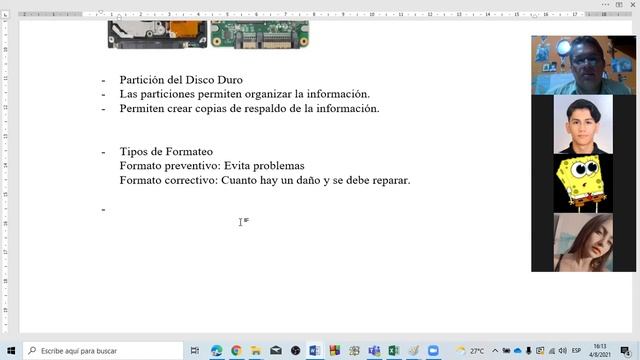Viewport: 640px width, 360px height.
Task: Click the battery icon in the system tray
Action: click(x=506, y=351)
